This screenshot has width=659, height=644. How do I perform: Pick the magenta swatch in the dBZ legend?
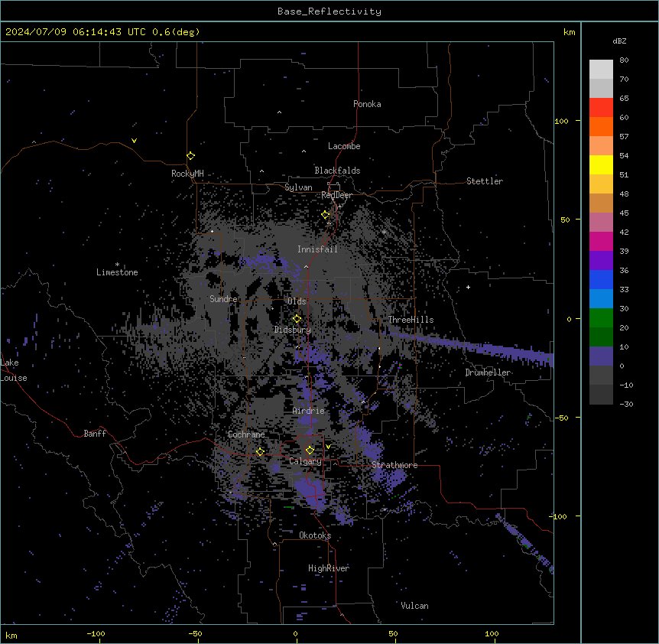601,241
